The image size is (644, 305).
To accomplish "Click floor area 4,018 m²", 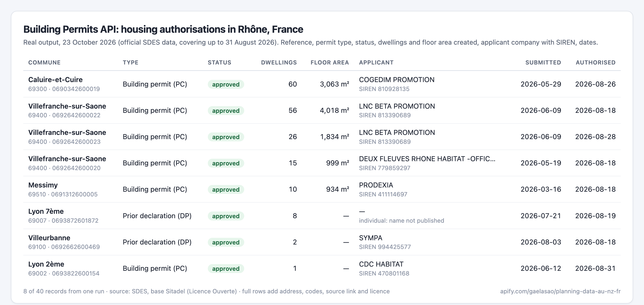I will (x=334, y=110).
